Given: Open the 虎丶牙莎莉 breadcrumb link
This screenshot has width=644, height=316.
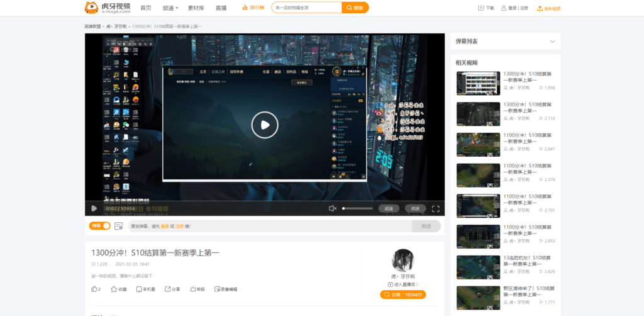Looking at the screenshot, I should [116, 26].
